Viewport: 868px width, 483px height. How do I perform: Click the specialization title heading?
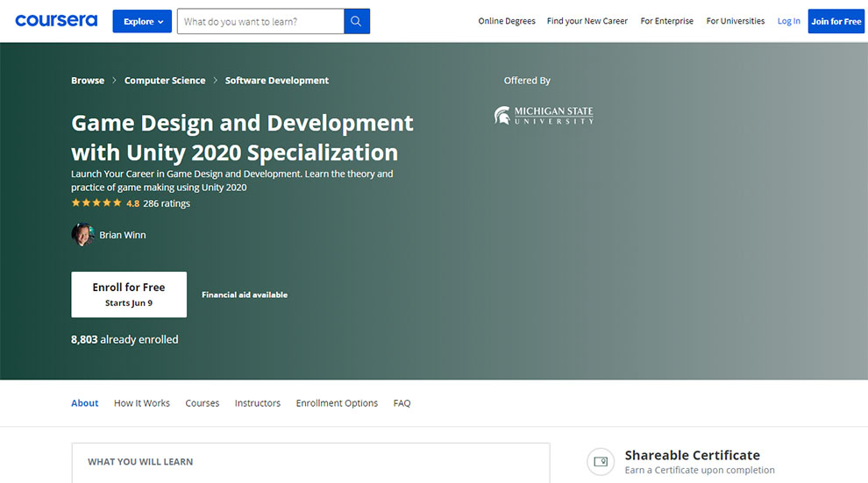point(242,138)
